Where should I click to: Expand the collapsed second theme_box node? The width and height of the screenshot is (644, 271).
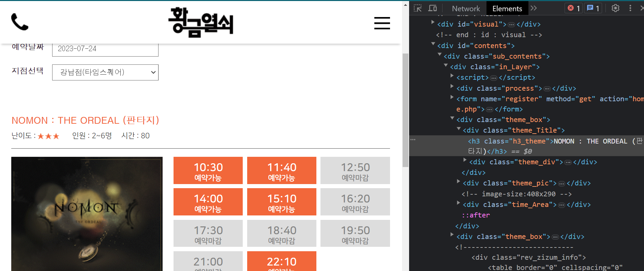tap(452, 234)
